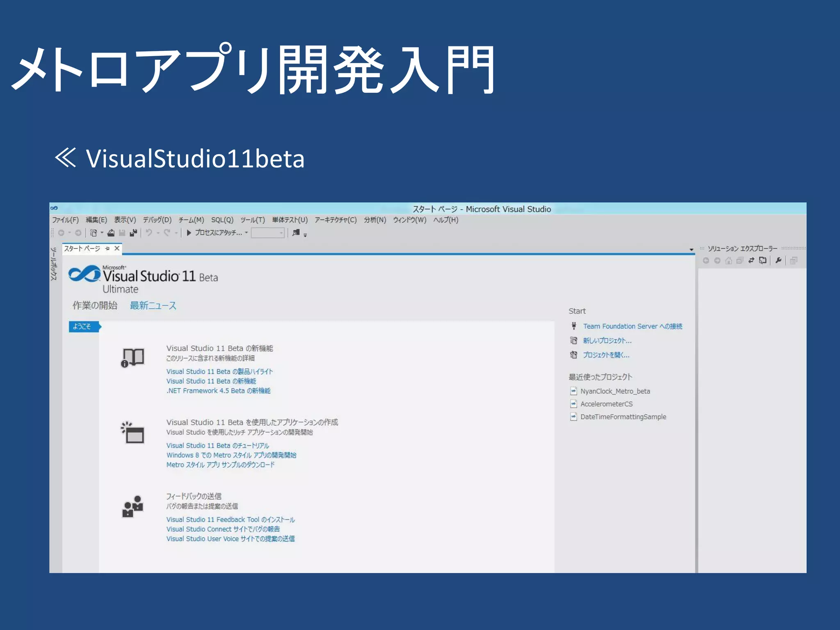Screen dimensions: 840x630
Task: Open the ツール(T) menu
Action: pyautogui.click(x=253, y=220)
